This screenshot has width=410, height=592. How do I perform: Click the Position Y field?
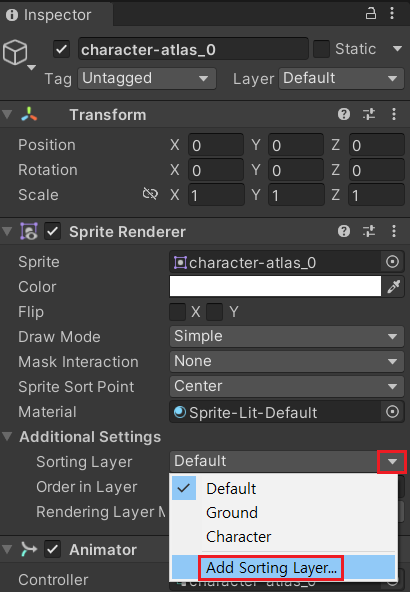[296, 145]
